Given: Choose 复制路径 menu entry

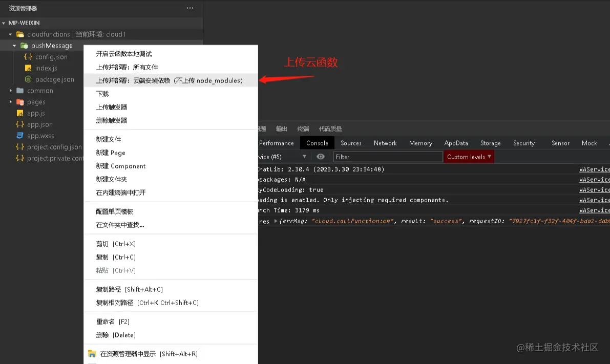Looking at the screenshot, I should click(x=171, y=289).
